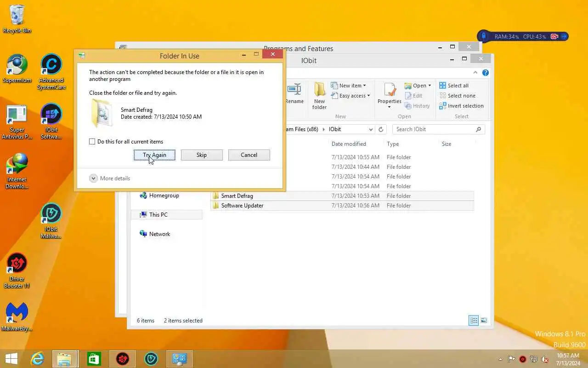Open Action Center flag icon

point(511,359)
